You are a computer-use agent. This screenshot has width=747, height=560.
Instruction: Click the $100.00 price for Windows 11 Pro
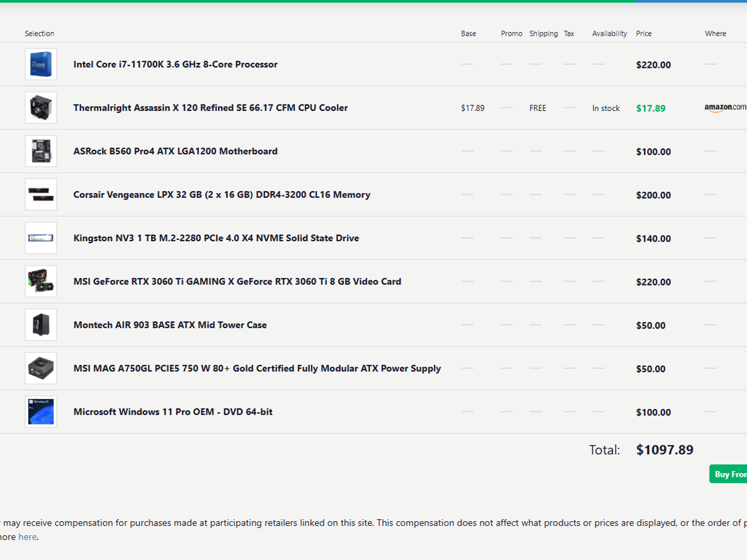click(x=653, y=412)
